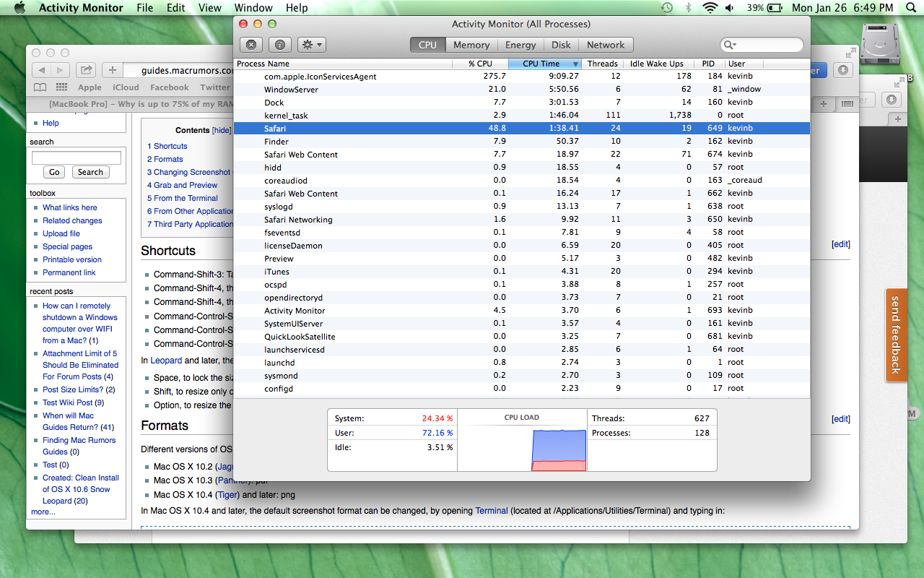This screenshot has height=578, width=924.
Task: Open the Help menu
Action: tap(297, 8)
